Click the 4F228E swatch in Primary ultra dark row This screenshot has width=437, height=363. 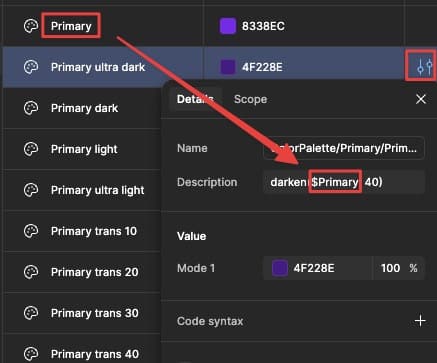coord(228,67)
